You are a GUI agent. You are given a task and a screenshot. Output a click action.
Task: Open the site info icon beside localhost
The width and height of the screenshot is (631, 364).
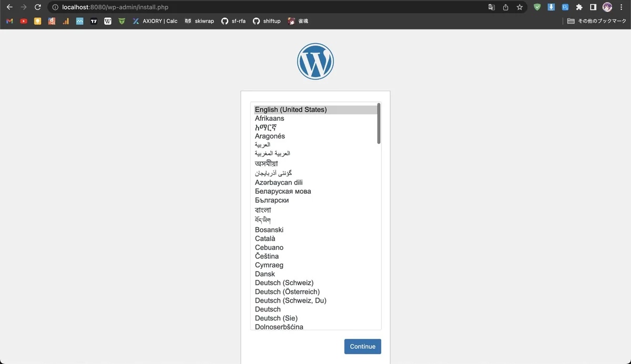click(55, 7)
